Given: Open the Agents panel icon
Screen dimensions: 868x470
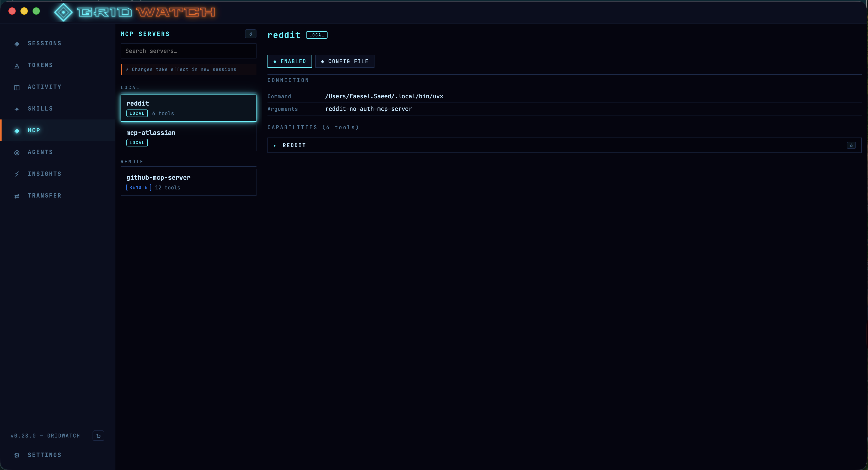Looking at the screenshot, I should [17, 152].
